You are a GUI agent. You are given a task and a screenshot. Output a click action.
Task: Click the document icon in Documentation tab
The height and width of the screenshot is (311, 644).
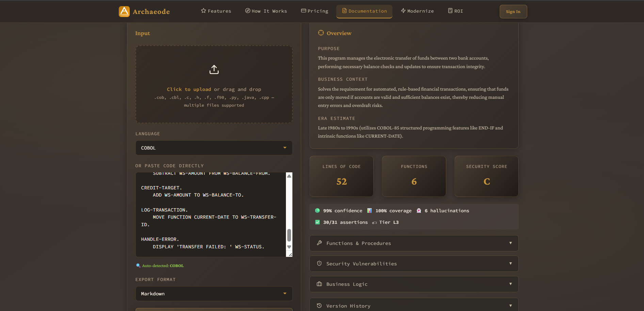(344, 11)
